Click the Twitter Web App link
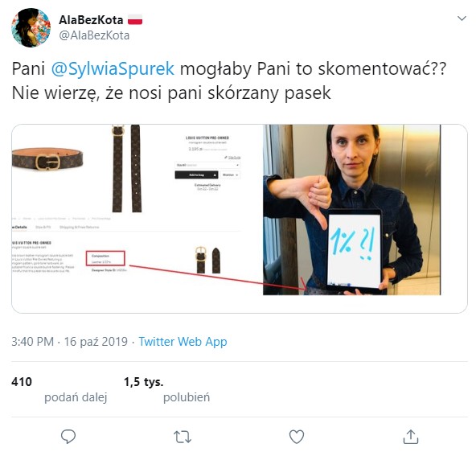476x456 pixels. click(x=183, y=342)
